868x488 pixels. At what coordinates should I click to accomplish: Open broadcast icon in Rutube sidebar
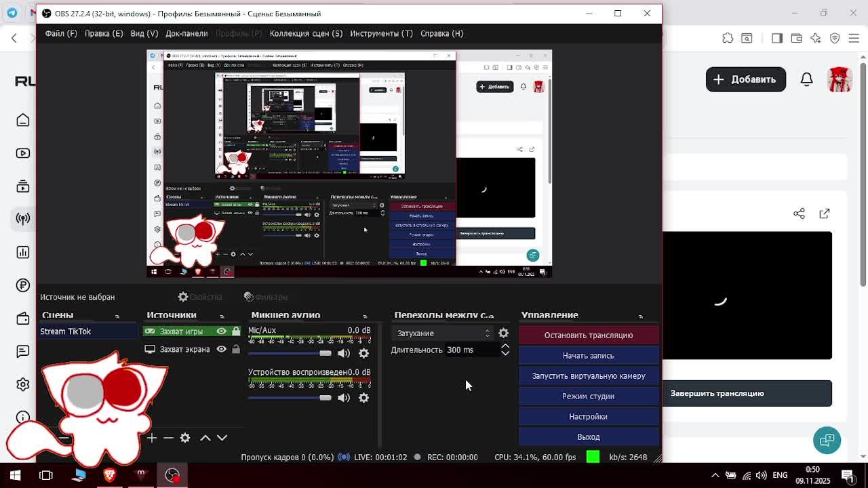tap(23, 219)
